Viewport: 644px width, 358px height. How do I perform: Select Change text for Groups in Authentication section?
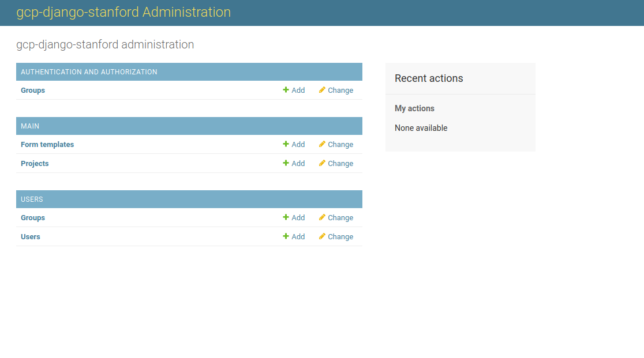[340, 90]
